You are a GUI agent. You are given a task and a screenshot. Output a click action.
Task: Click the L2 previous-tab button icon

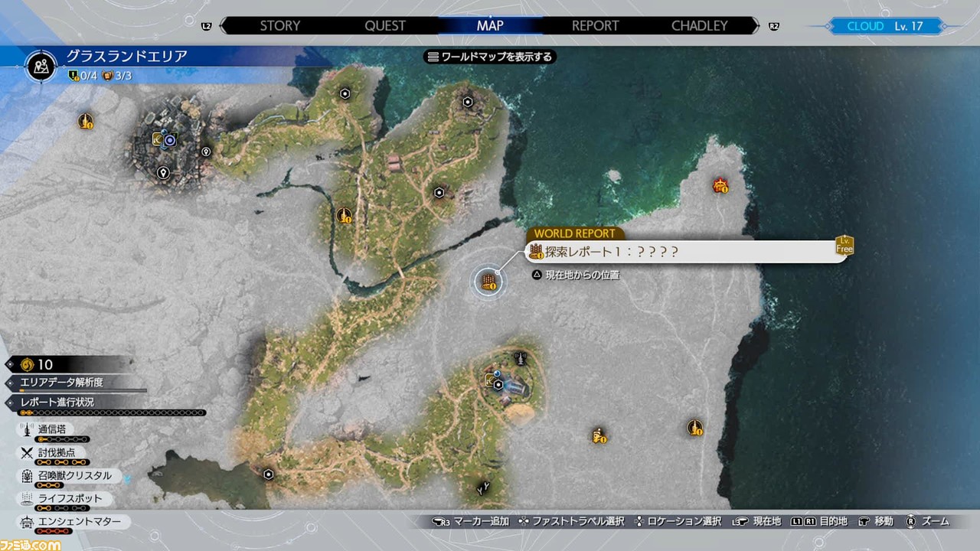[x=206, y=26]
